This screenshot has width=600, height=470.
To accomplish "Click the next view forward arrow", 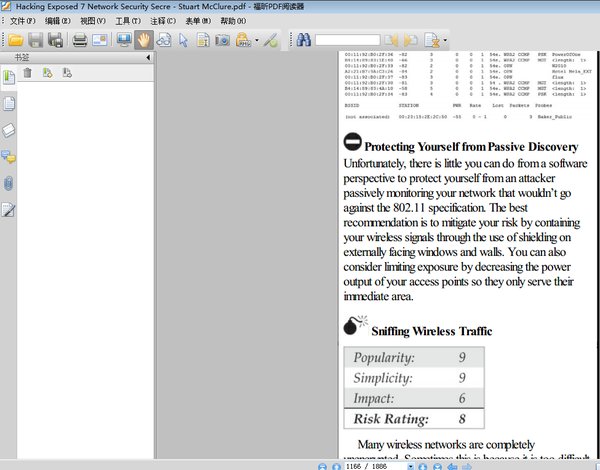I will pos(467,467).
